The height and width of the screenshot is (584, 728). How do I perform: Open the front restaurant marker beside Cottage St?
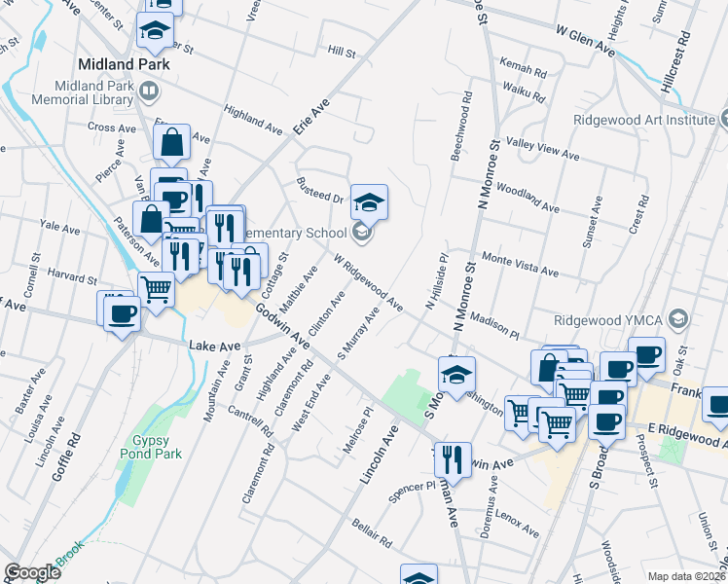pos(241,273)
